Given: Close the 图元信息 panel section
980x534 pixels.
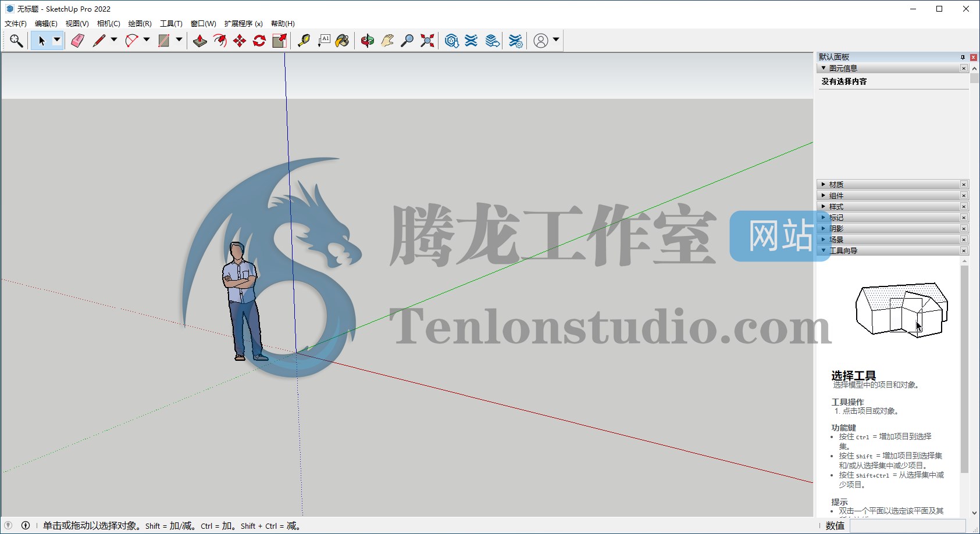Looking at the screenshot, I should tap(964, 69).
